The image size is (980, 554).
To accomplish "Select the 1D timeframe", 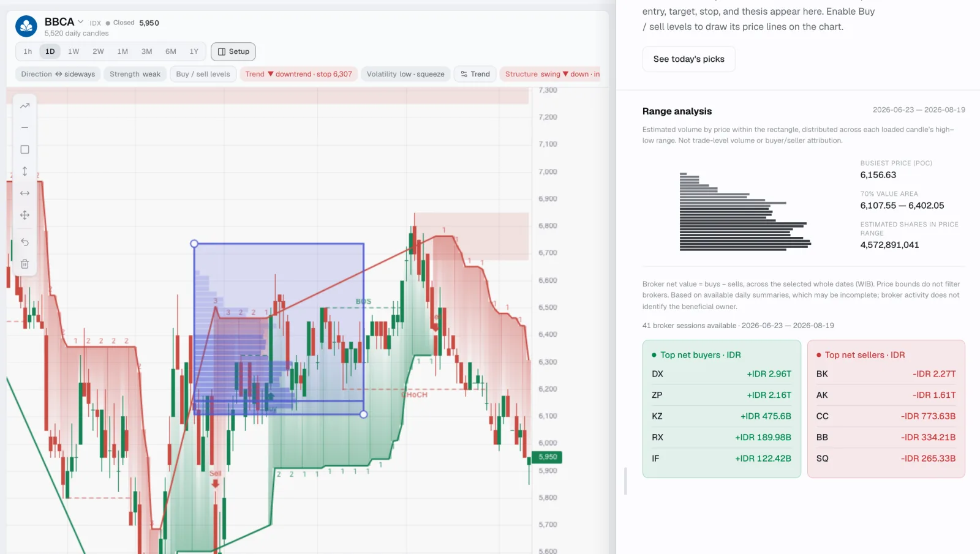I will click(50, 51).
